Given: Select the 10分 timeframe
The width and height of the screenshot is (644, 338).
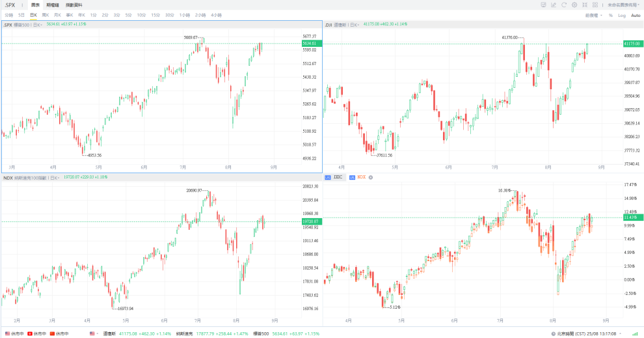Looking at the screenshot, I should click(141, 15).
